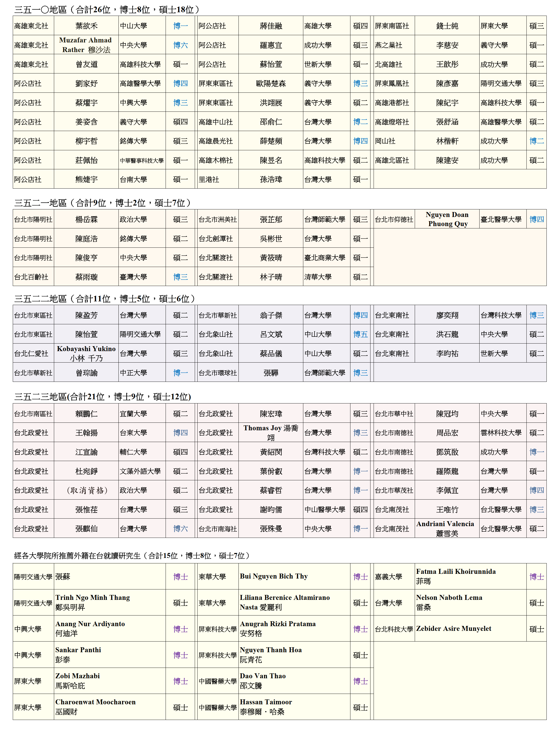Click the name "蔣佳融"

point(271,26)
